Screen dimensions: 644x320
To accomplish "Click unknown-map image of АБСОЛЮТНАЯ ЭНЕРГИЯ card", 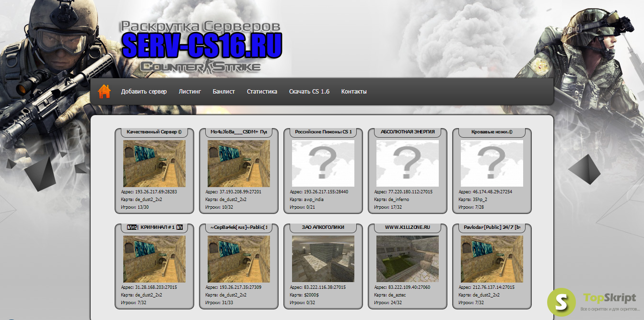I will [408, 163].
